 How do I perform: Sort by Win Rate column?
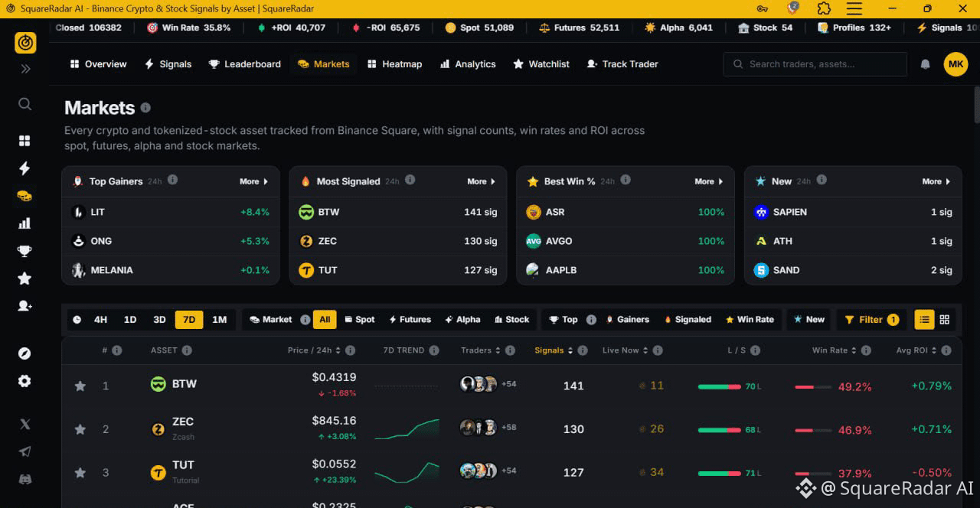(x=834, y=350)
